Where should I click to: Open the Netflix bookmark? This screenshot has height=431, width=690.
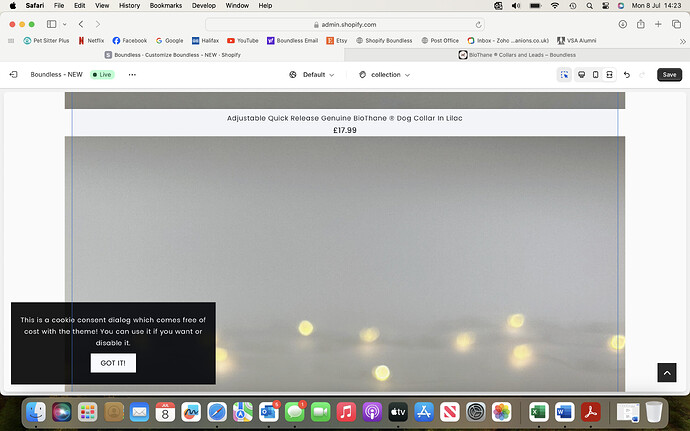(x=91, y=41)
